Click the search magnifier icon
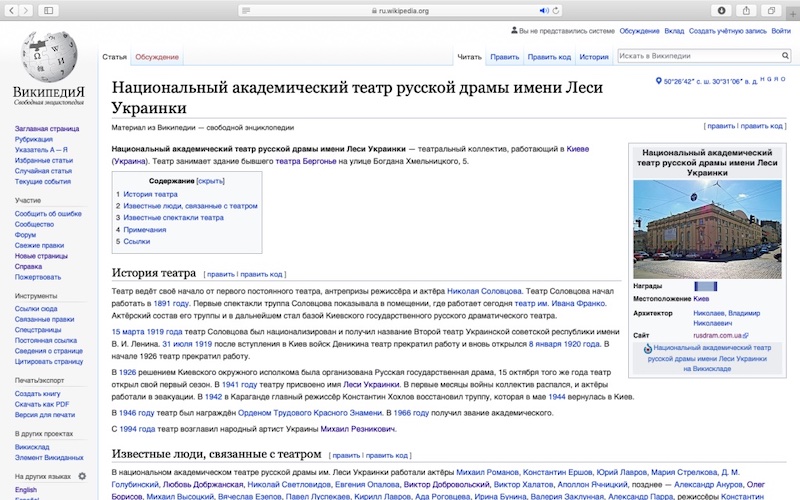 785,56
